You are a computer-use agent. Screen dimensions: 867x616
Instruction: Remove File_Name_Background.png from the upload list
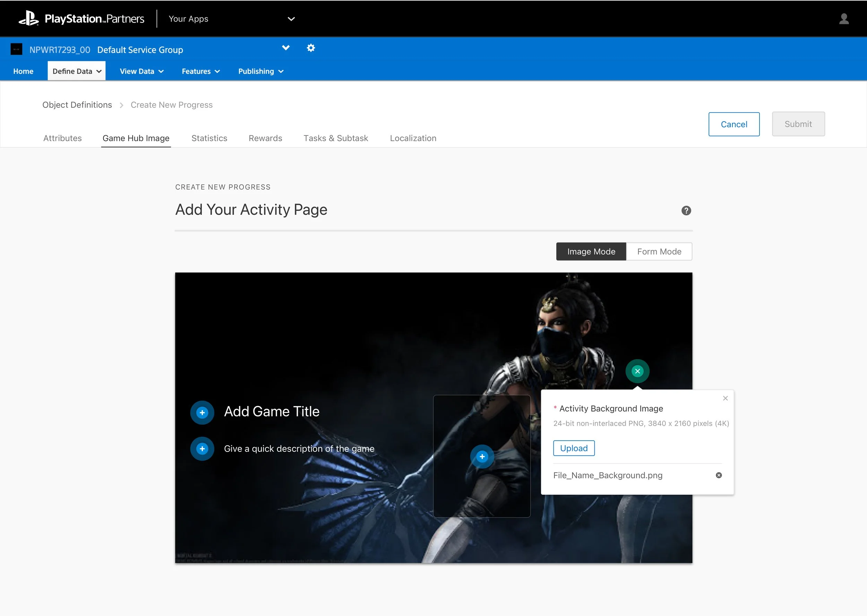click(718, 475)
